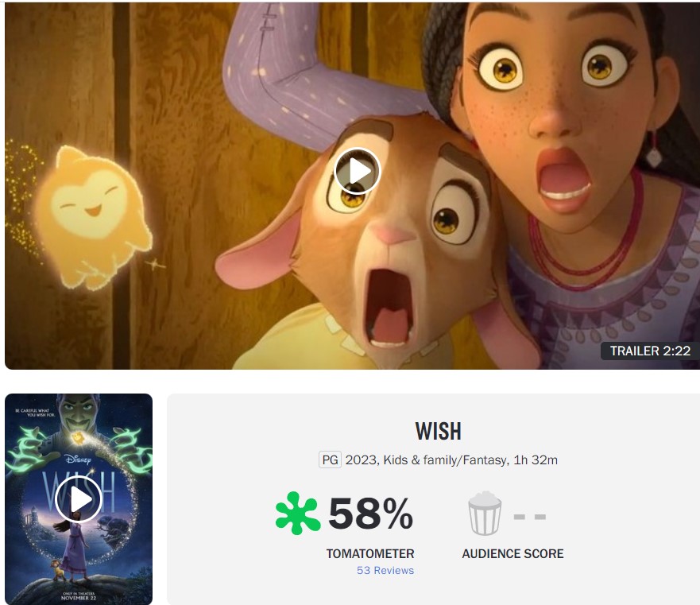Click the green splat Tomatometer icon

[297, 513]
